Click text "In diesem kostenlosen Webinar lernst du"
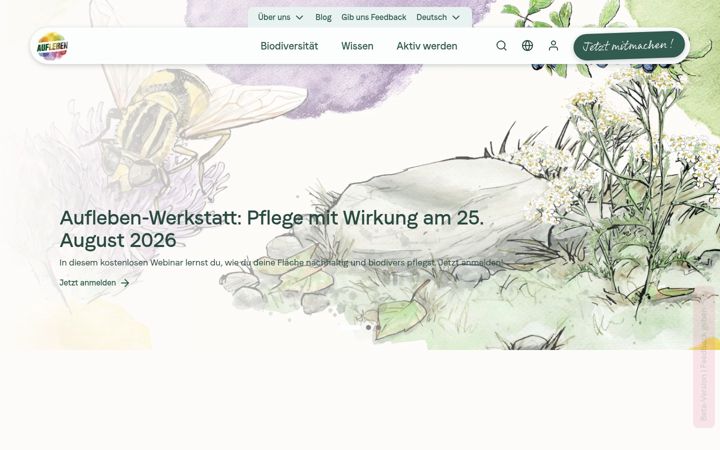 [141, 263]
